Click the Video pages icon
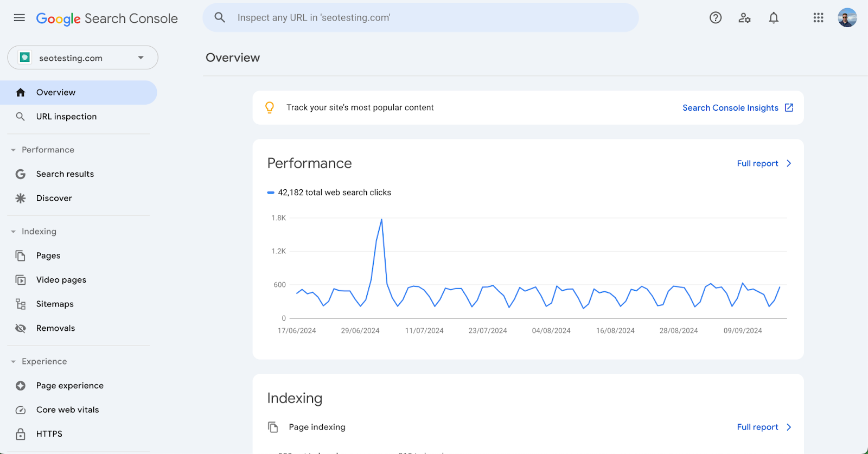The height and width of the screenshot is (454, 868). (x=21, y=280)
